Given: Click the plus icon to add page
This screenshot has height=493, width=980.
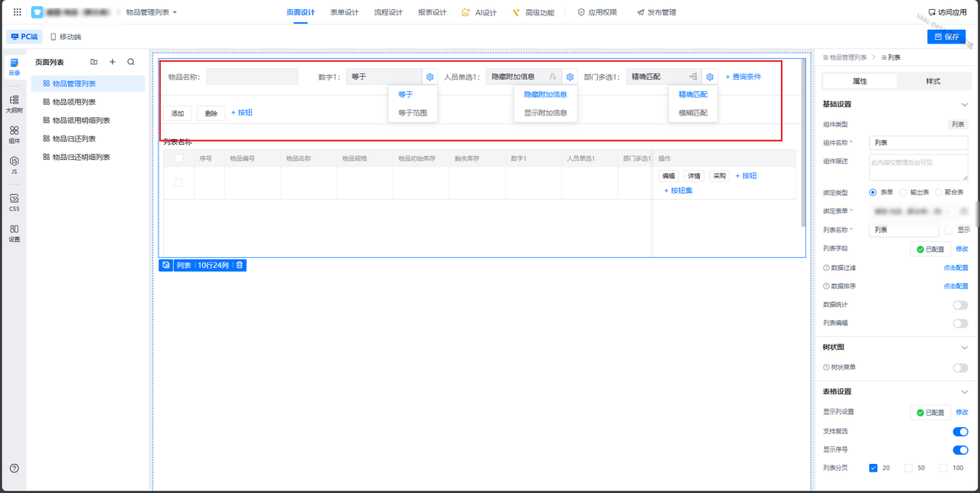Looking at the screenshot, I should pos(113,62).
